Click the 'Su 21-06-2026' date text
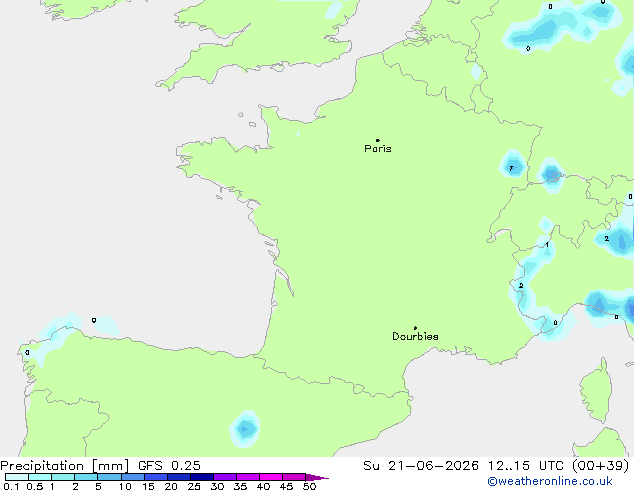The height and width of the screenshot is (490, 634). tap(421, 466)
